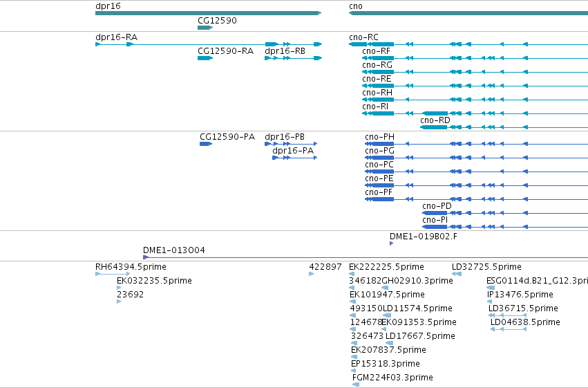Select the 346182 feature label
Viewport: 588px width, 388px height.
coord(366,281)
